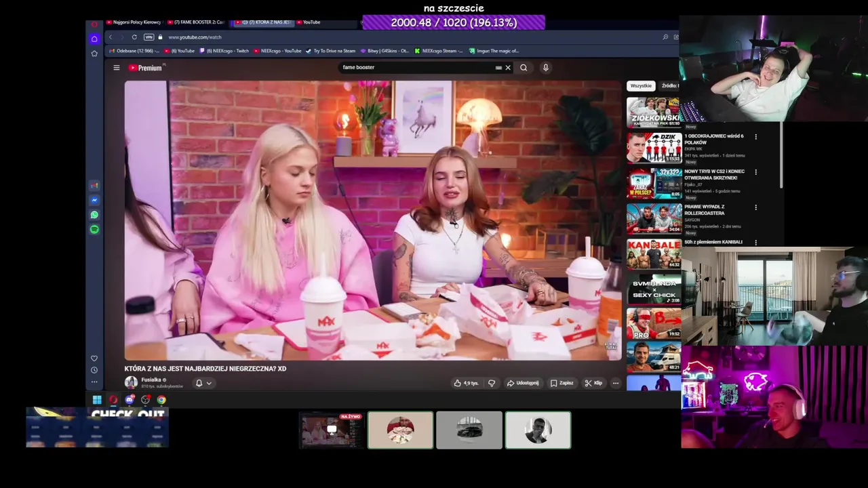Click the video title 'KTÓRA Z NAS JEST NAJBARDZIEJ NIEGRZECZNA? XD'
Image resolution: width=868 pixels, height=488 pixels.
(x=205, y=369)
